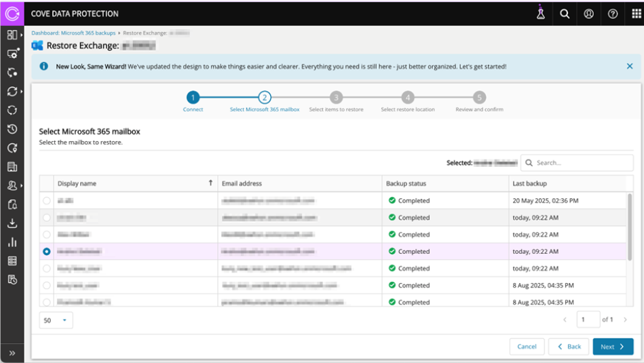Go to step 1 Connect in the wizard
This screenshot has width=644, height=363.
click(193, 101)
